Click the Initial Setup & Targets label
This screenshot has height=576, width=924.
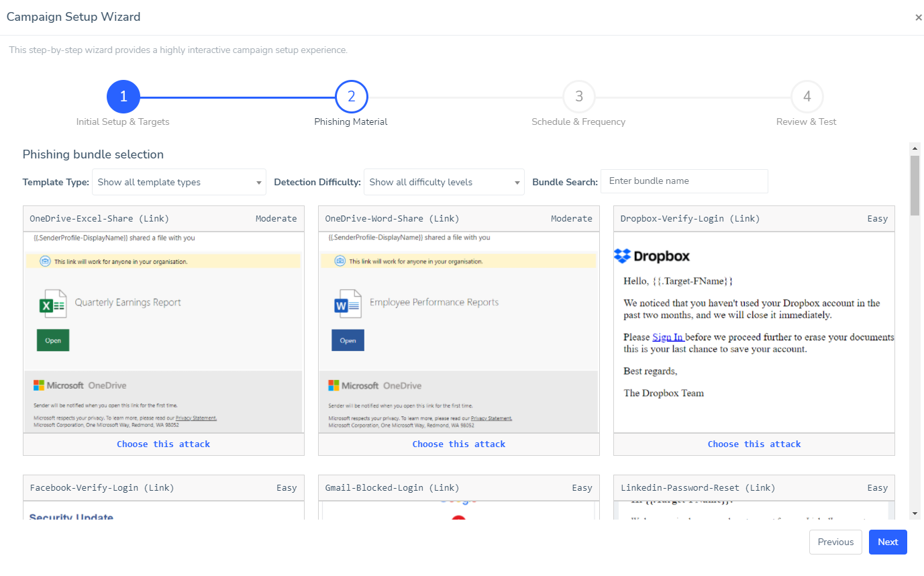pyautogui.click(x=123, y=122)
